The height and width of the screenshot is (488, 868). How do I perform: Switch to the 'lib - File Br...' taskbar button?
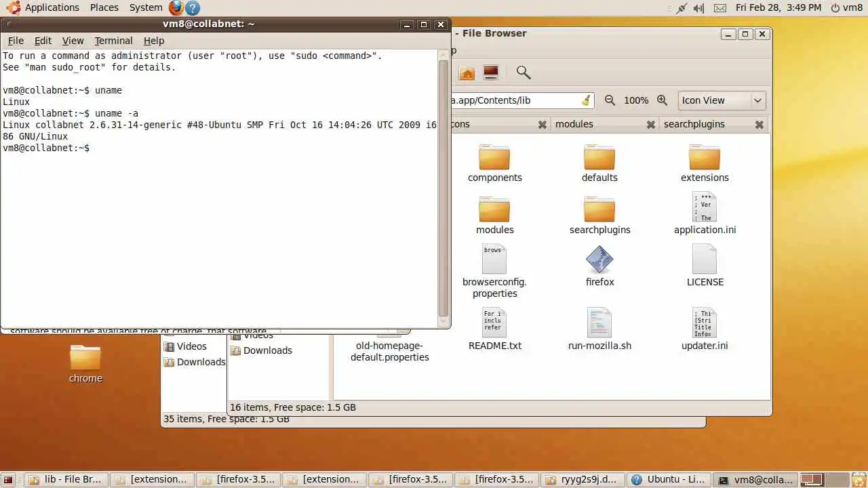(x=65, y=479)
